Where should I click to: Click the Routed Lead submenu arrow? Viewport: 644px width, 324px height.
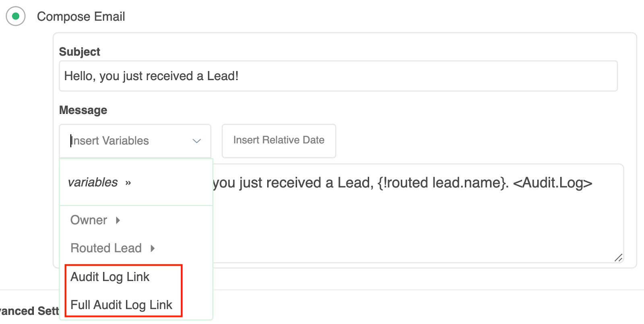153,248
